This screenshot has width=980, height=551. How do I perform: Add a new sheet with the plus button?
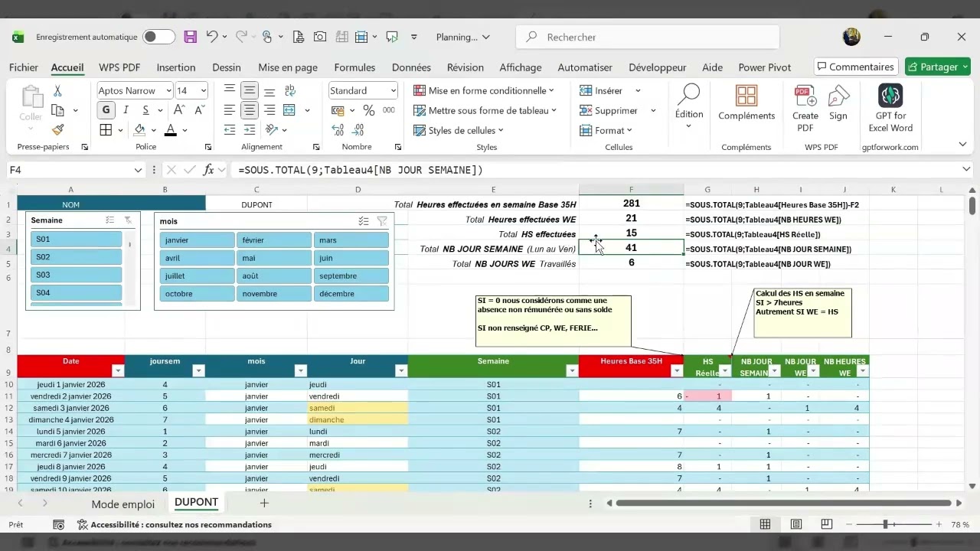pyautogui.click(x=264, y=503)
